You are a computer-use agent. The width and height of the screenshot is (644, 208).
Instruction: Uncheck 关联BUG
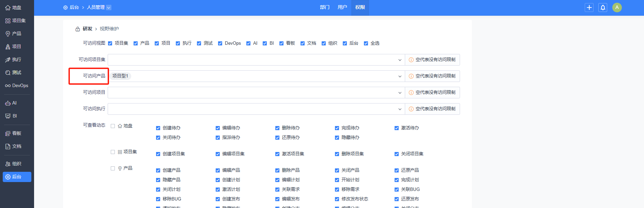[x=397, y=190]
